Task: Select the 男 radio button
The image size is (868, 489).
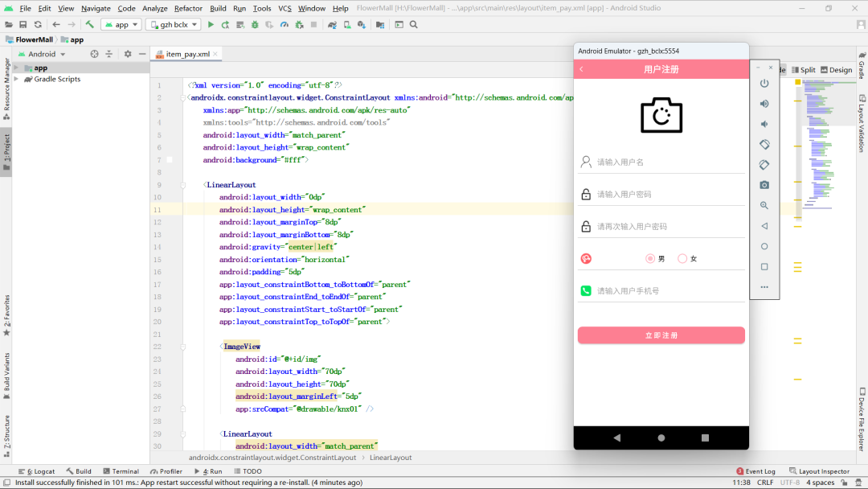Action: coord(650,259)
